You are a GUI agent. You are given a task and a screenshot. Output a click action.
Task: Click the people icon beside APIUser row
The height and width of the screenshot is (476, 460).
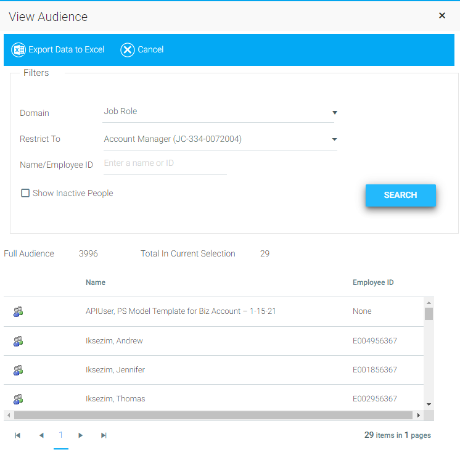[18, 312]
